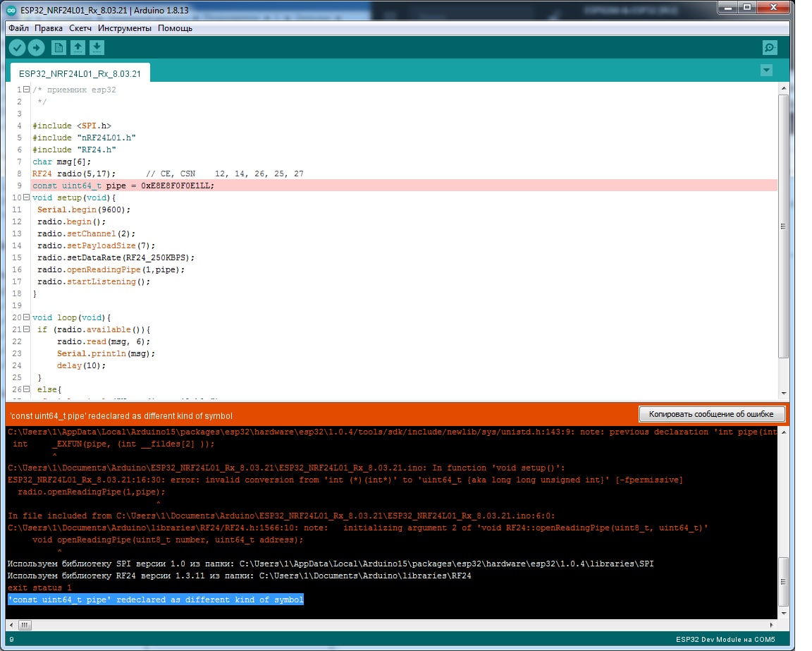812x651 pixels.
Task: Open the Serial Monitor magnifier icon
Action: click(770, 48)
